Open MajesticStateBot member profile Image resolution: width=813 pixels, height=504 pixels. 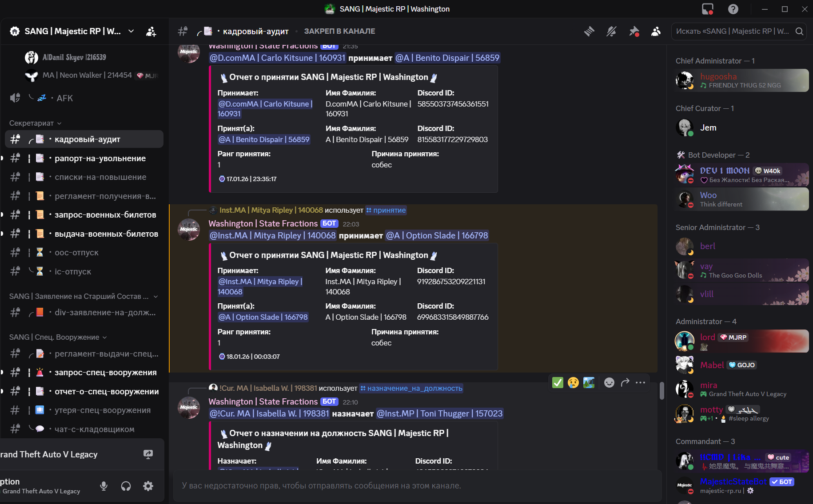741,485
